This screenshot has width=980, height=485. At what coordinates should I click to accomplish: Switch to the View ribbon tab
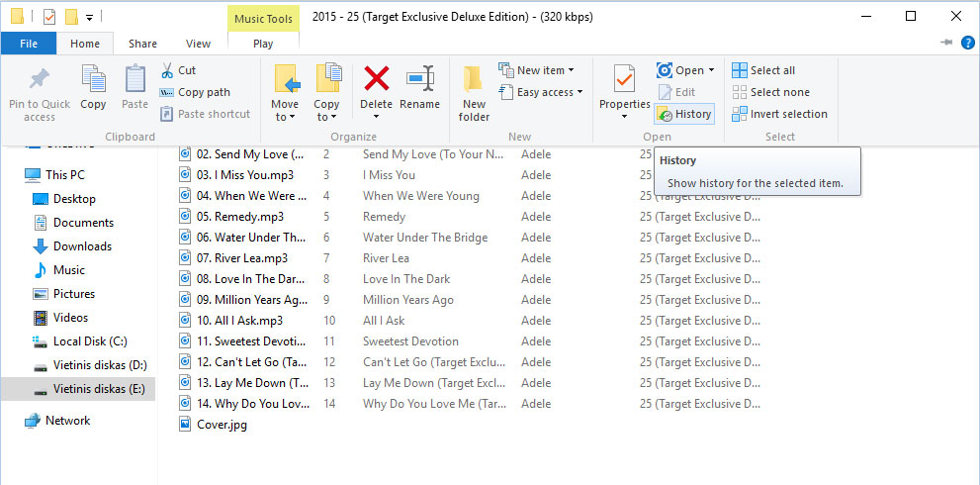tap(198, 44)
